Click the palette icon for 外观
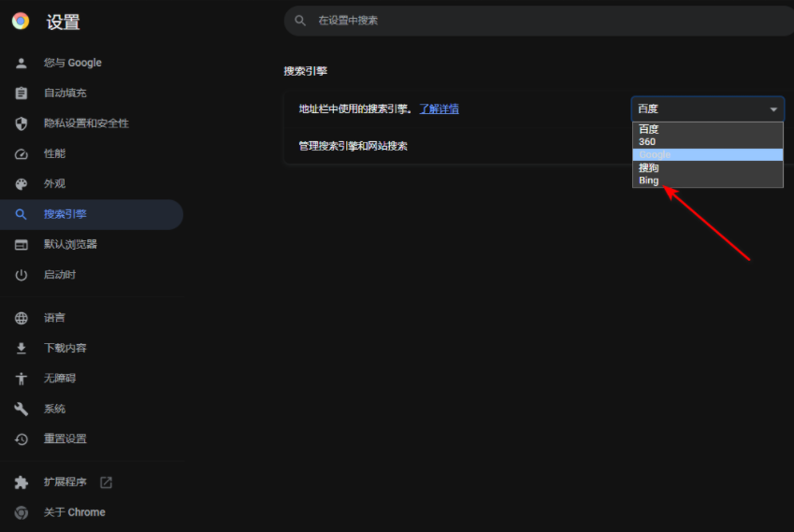Viewport: 794px width, 532px height. coord(22,184)
